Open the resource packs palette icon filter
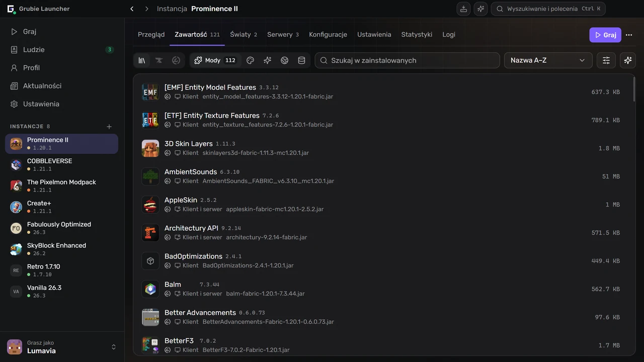This screenshot has height=362, width=644. 251,60
